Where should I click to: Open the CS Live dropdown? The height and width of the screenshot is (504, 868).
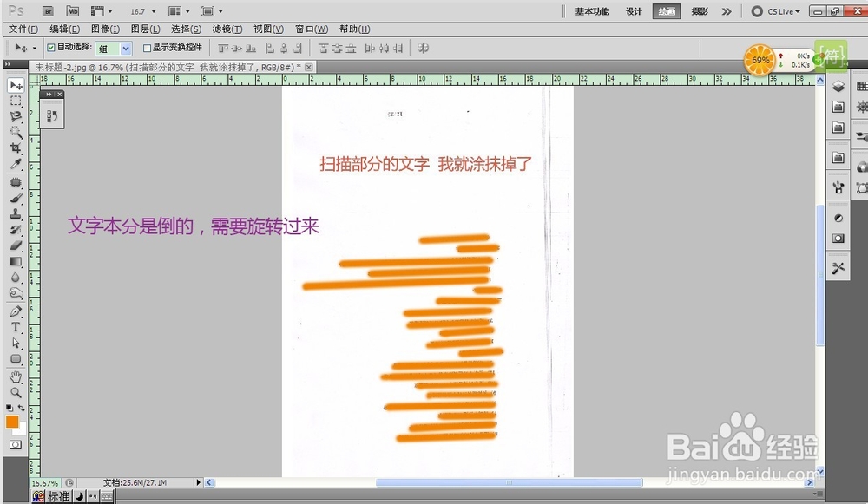point(775,11)
